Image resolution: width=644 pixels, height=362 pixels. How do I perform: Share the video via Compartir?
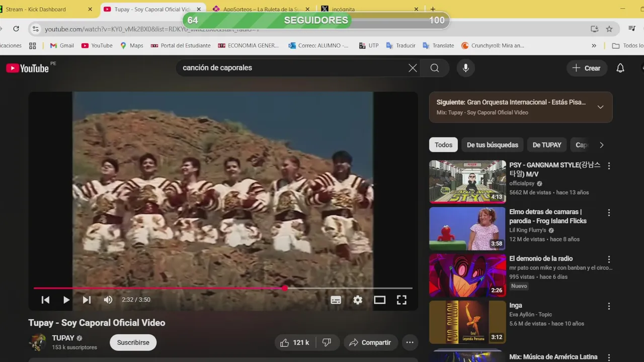[370, 342]
